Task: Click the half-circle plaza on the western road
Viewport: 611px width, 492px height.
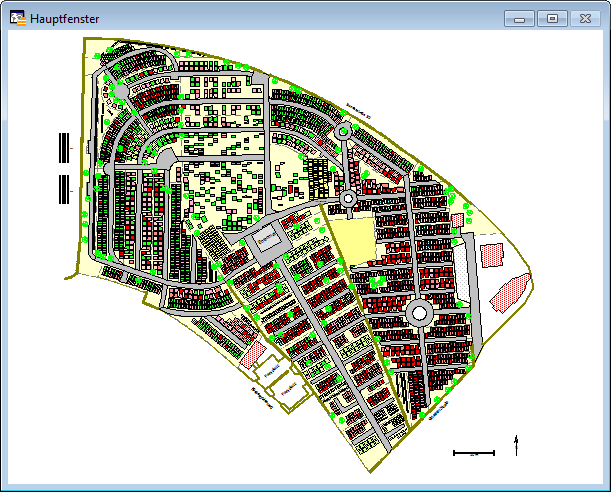Action: click(x=160, y=158)
